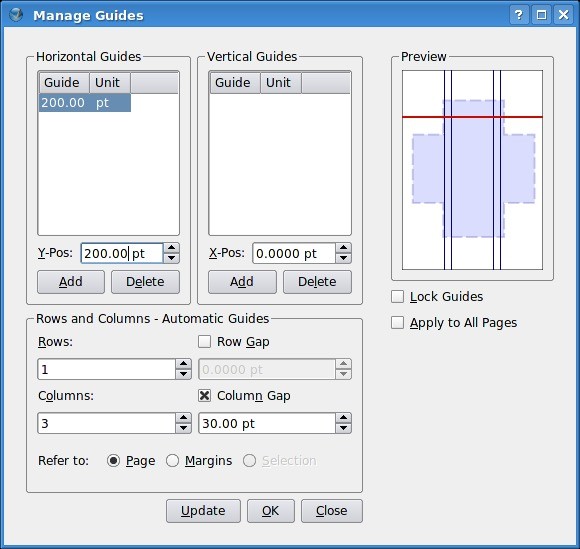Increase Rows count with up arrow

pyautogui.click(x=183, y=364)
